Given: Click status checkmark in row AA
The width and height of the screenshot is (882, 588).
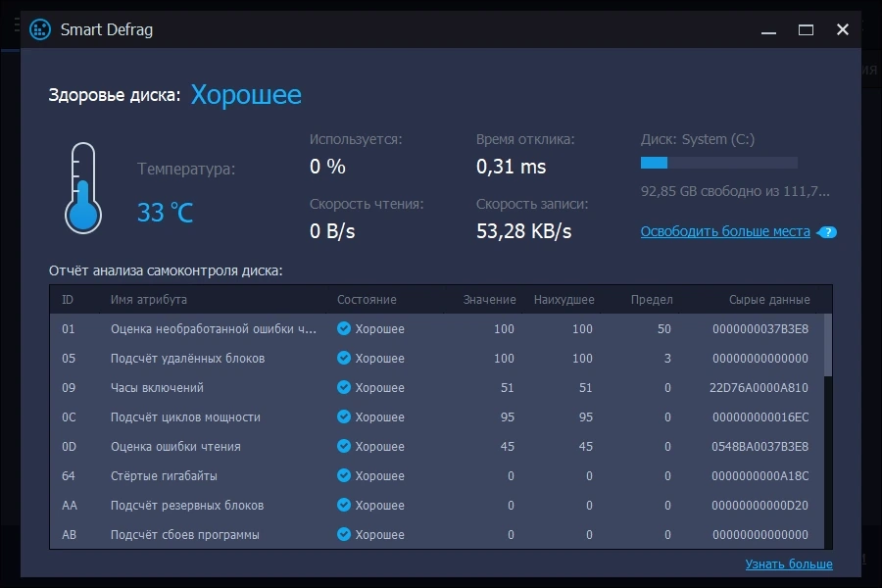Looking at the screenshot, I should click(x=344, y=505).
